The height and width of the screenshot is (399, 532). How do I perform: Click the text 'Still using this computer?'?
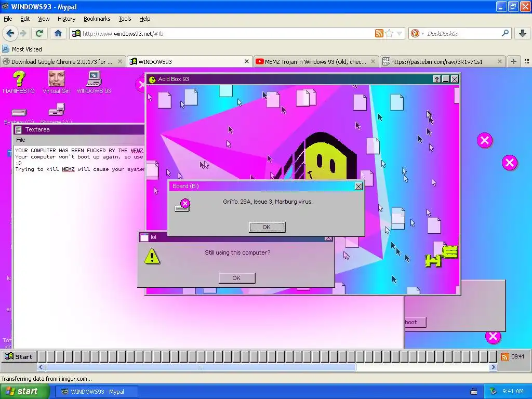237,252
